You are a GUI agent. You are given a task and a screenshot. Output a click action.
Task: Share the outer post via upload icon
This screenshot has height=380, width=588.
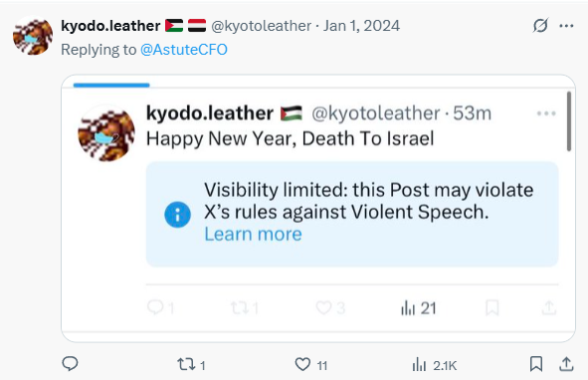pos(566,364)
